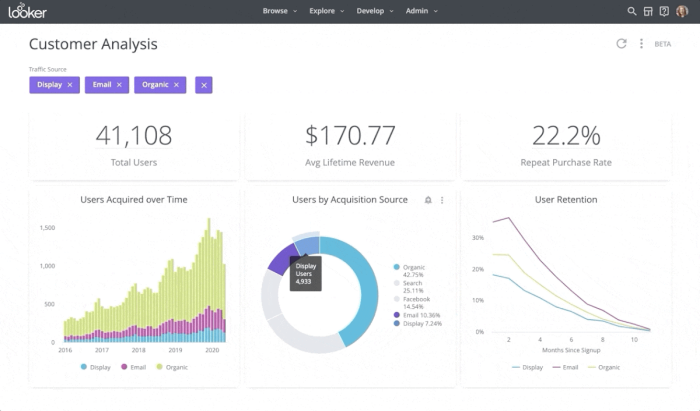Toggle Display line in retention legend
This screenshot has width=700, height=411.
tap(527, 367)
